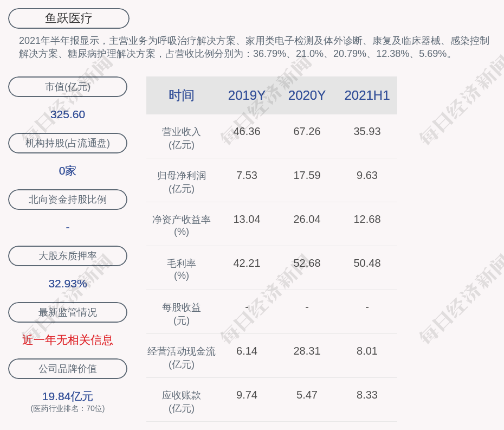
Task: Select the 机构持股(占流通盘) pill label
Action: coord(68,143)
